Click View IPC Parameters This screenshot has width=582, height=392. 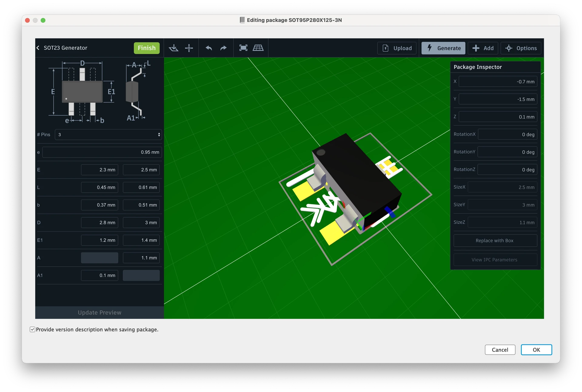point(495,260)
